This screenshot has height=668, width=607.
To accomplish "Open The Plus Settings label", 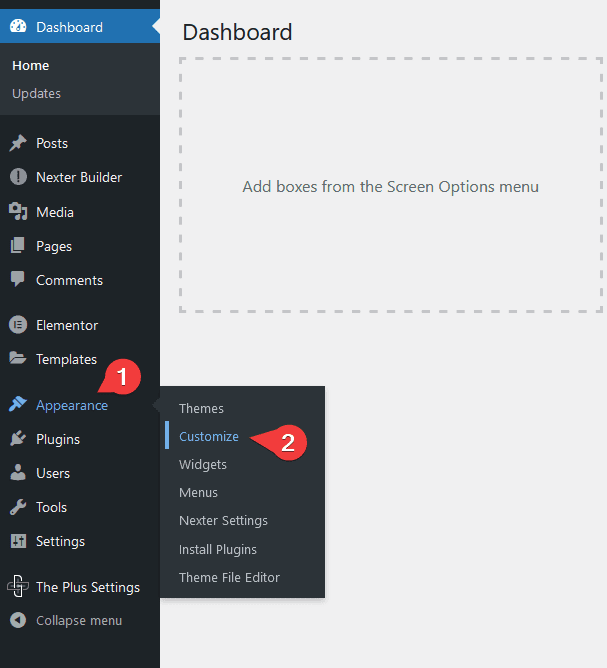I will 88,587.
